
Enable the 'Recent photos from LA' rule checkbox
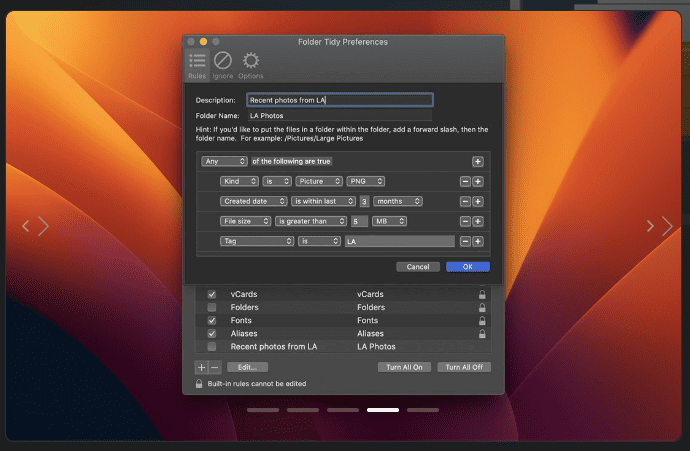click(x=212, y=347)
